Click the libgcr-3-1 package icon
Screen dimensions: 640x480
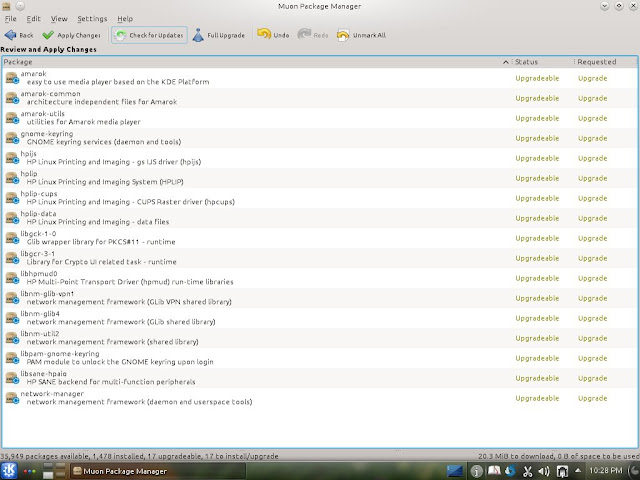click(12, 258)
